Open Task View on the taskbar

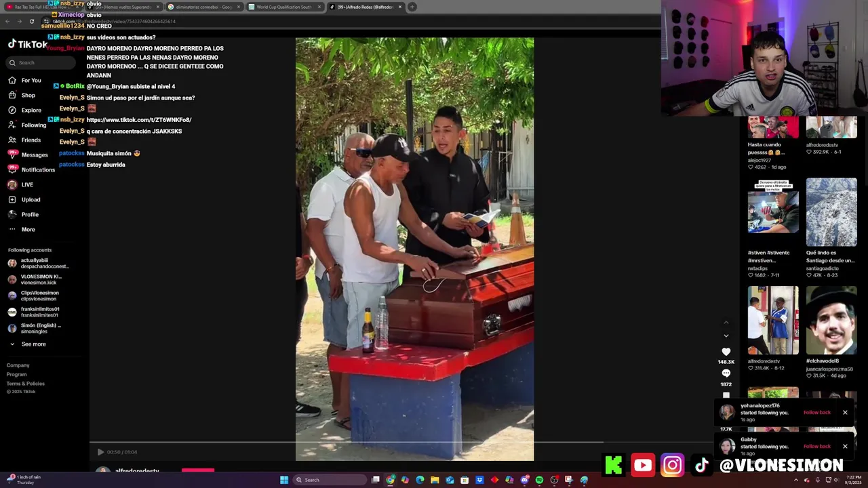[375, 480]
